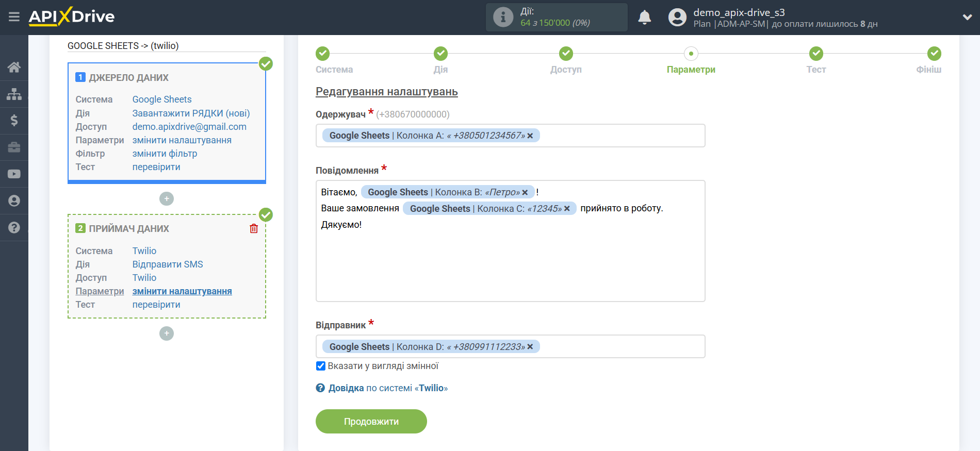This screenshot has width=980, height=451.
Task: Click the 'GOOGLE SHEETS -> (twilio)' title
Action: tap(123, 46)
